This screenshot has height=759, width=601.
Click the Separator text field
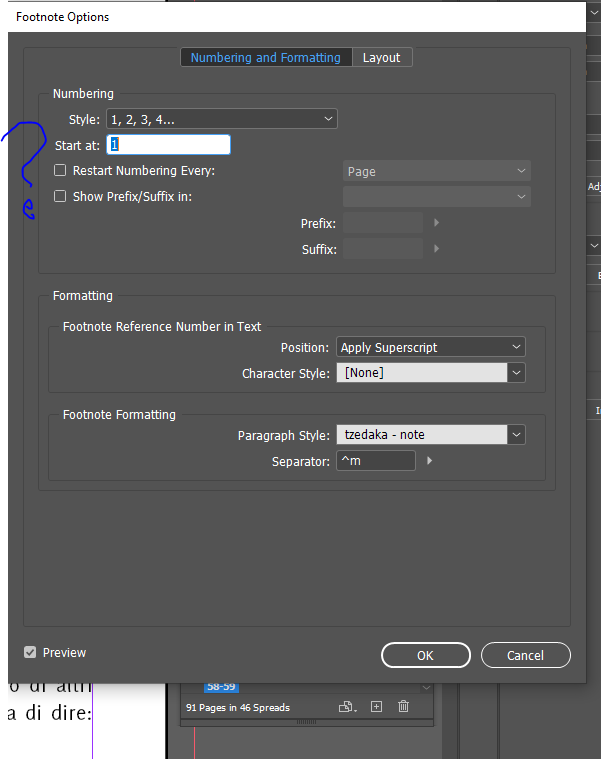pyautogui.click(x=375, y=461)
